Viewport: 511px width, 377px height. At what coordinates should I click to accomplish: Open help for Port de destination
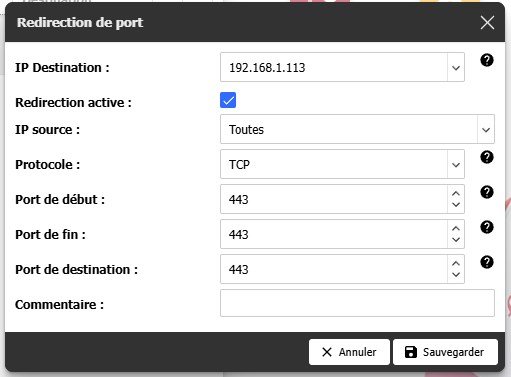487,262
